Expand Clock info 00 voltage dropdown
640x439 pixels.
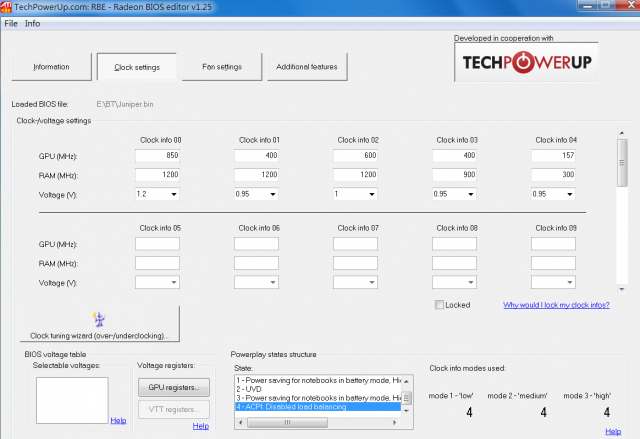point(174,194)
